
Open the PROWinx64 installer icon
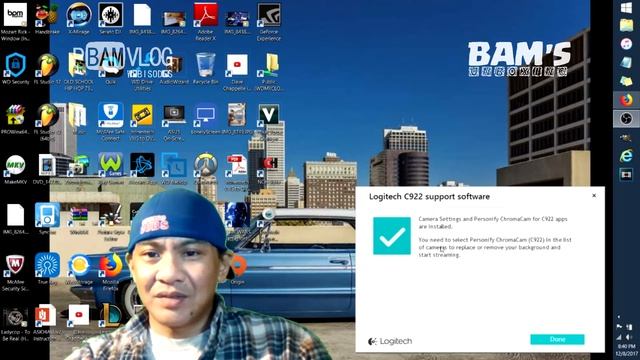(16, 118)
